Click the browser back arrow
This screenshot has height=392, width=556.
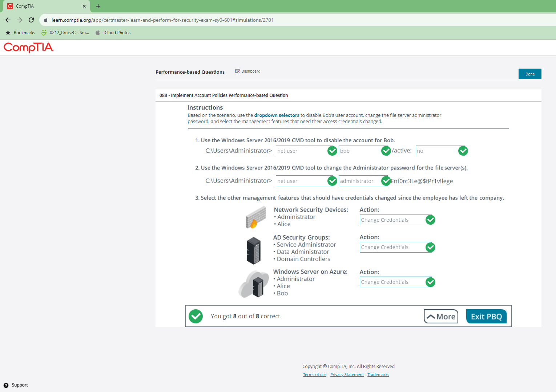point(8,20)
